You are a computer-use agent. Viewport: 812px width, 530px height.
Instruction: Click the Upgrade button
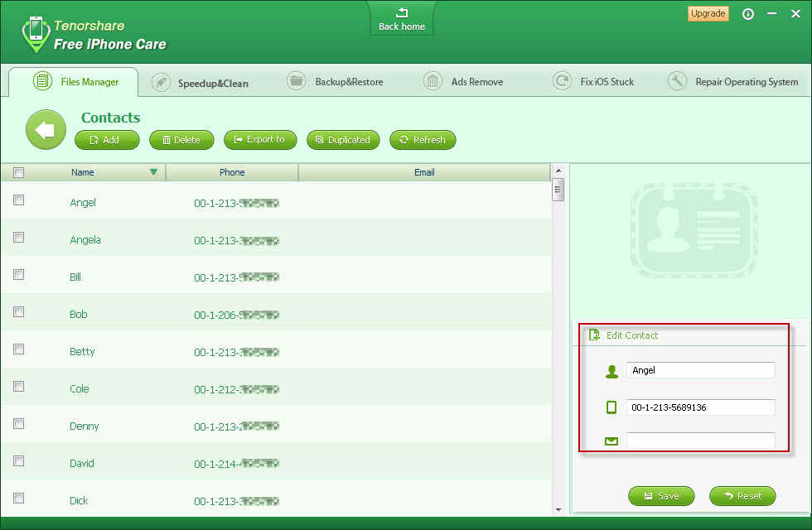[x=708, y=13]
